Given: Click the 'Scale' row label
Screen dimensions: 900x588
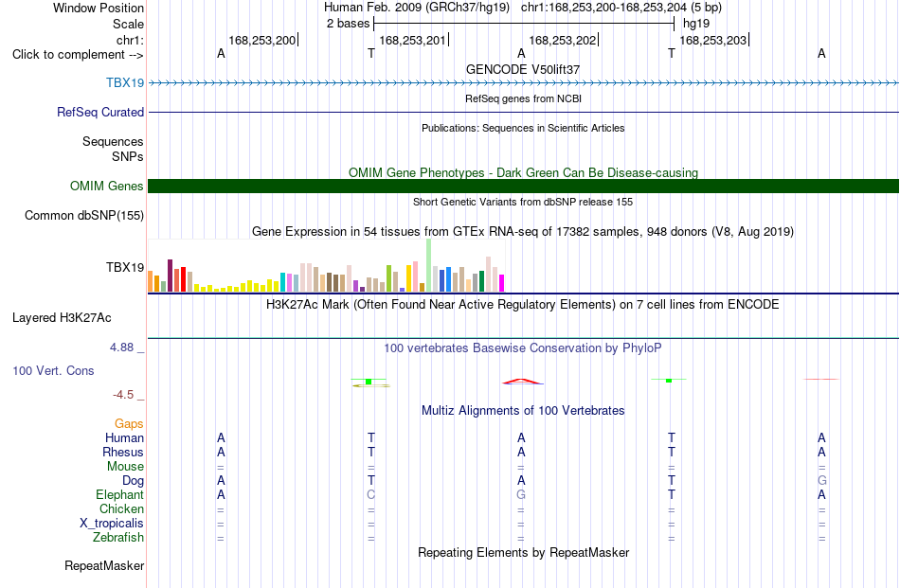Looking at the screenshot, I should [129, 24].
